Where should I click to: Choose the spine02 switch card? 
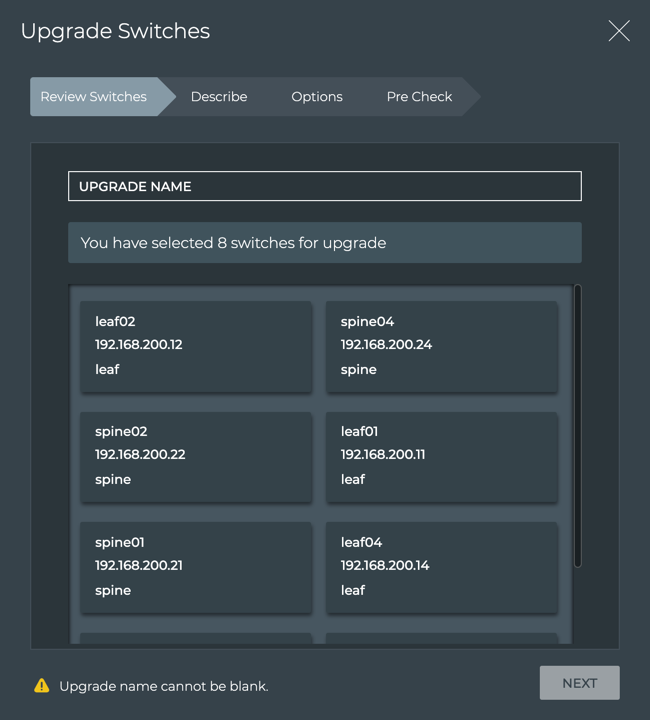(195, 456)
